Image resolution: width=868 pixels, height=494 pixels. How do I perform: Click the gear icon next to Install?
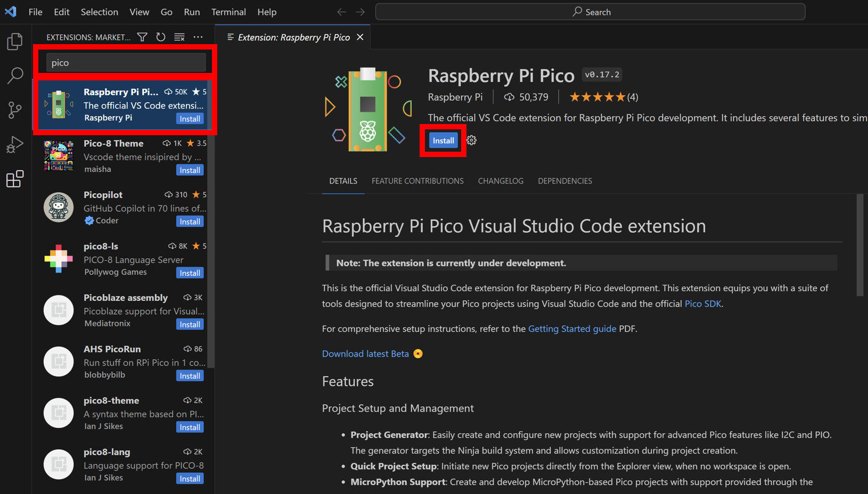coord(471,141)
